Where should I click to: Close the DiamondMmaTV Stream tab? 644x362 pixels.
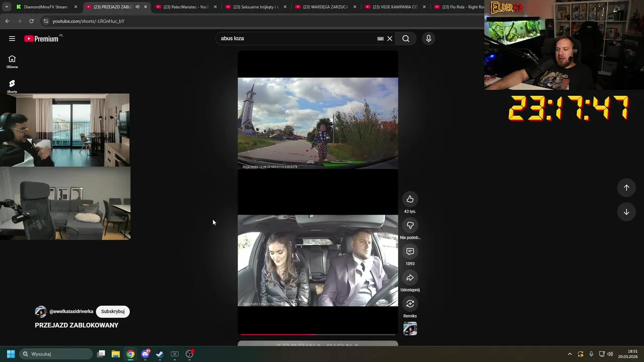tap(76, 7)
